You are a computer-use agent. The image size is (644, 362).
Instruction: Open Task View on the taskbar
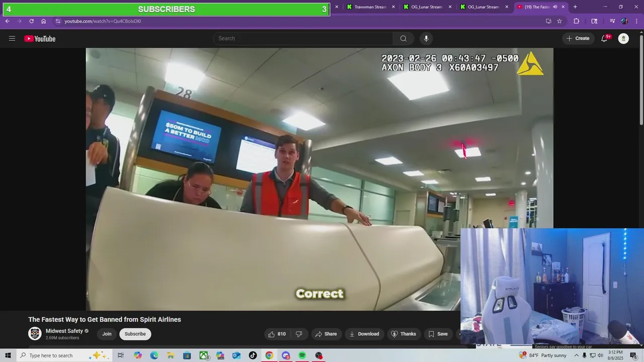(x=121, y=355)
